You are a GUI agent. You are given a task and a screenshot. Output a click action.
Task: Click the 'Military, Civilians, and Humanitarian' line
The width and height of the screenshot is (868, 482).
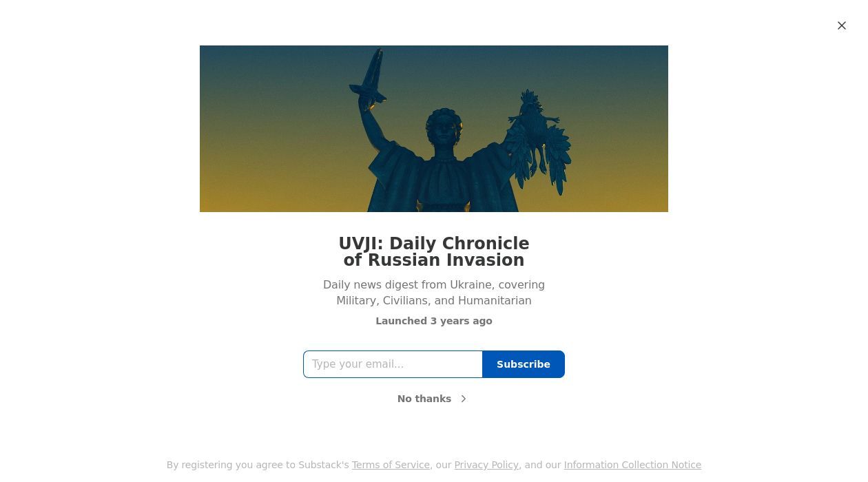[x=434, y=300]
